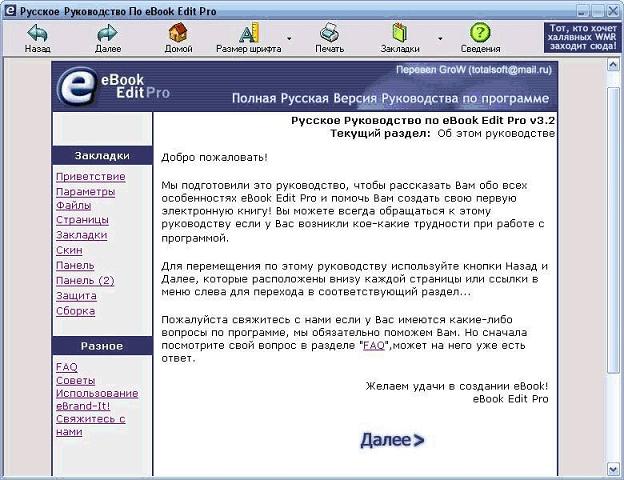Select the Панель (2) sidebar link

point(85,281)
